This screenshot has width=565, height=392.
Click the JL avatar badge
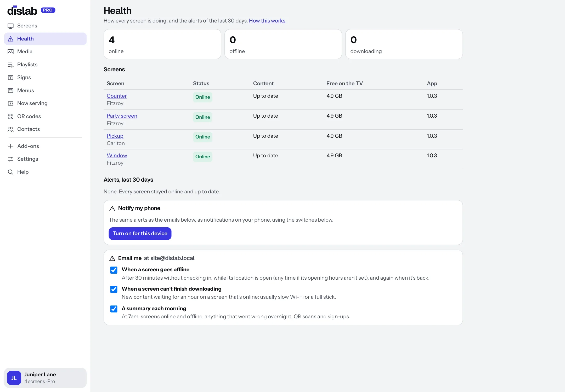[14, 378]
